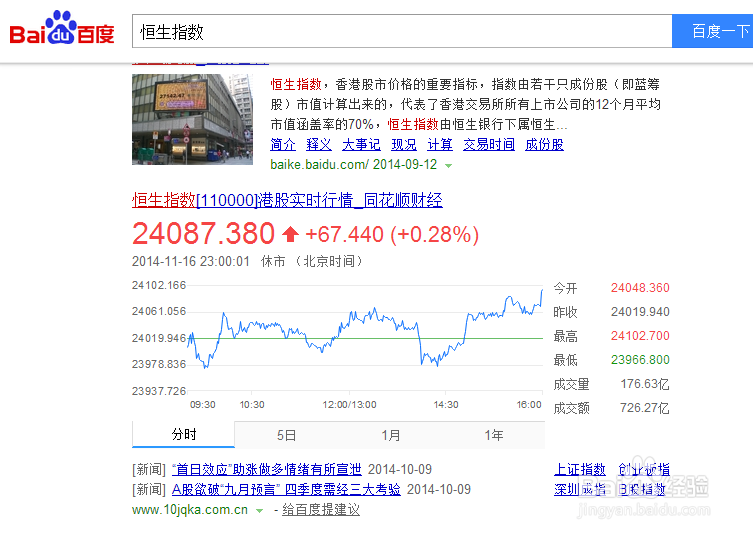Click the 今开 value 24048.360
Viewport: 753px width, 536px height.
640,288
